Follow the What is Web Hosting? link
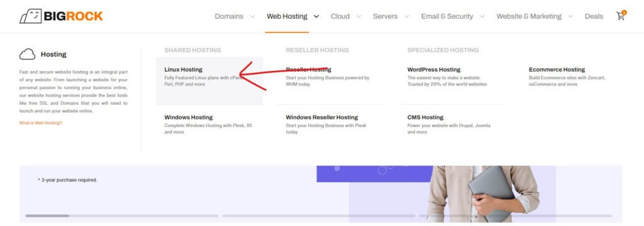The image size is (644, 226). tap(41, 122)
